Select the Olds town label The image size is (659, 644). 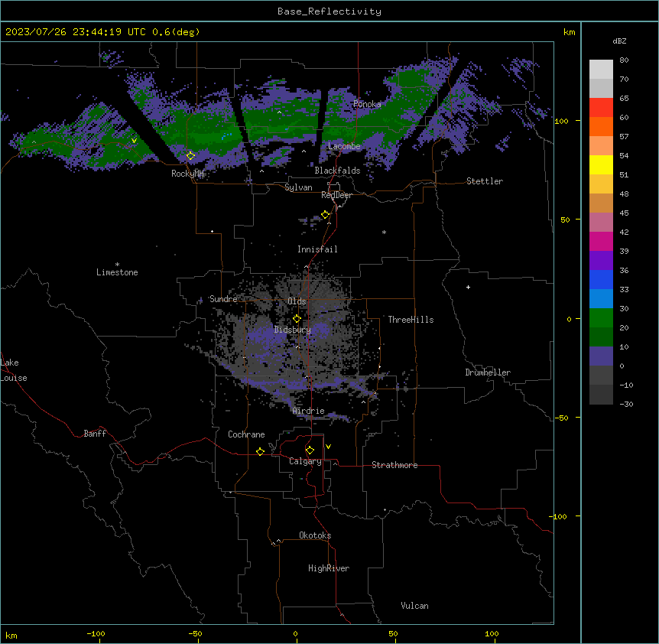point(297,301)
